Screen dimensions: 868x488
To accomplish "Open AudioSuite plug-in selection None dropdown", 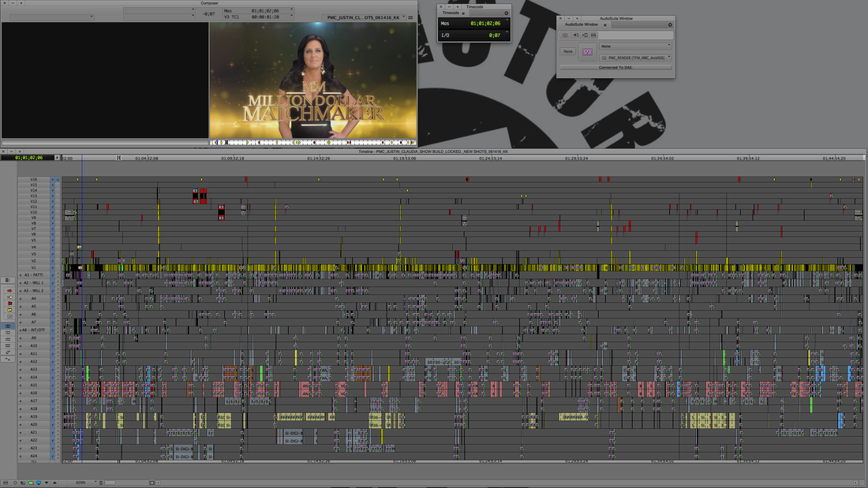I will click(635, 47).
